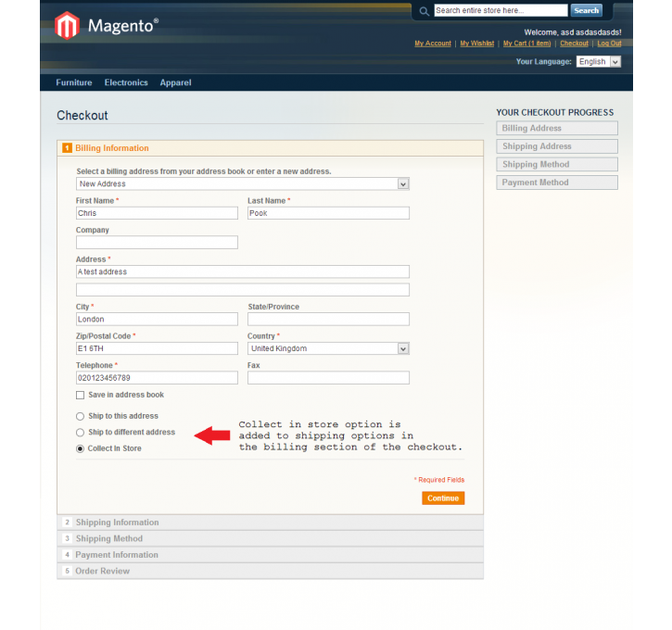Click the First Name field containing Chris

pos(157,213)
